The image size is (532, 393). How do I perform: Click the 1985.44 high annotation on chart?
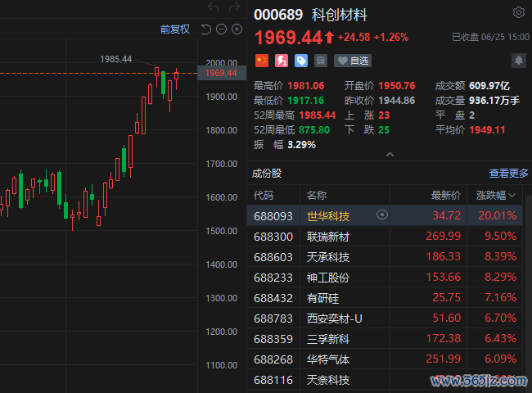115,59
